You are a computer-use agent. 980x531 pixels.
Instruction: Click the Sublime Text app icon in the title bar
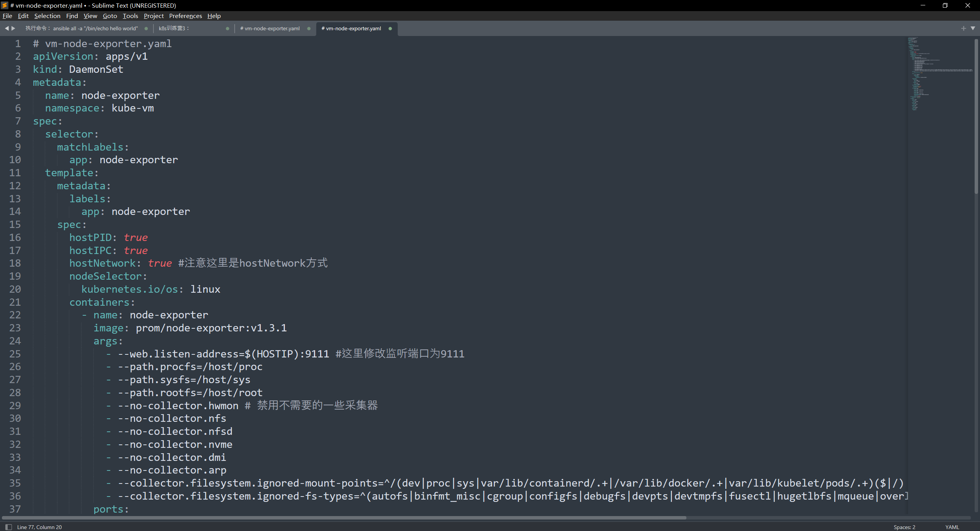[x=5, y=5]
